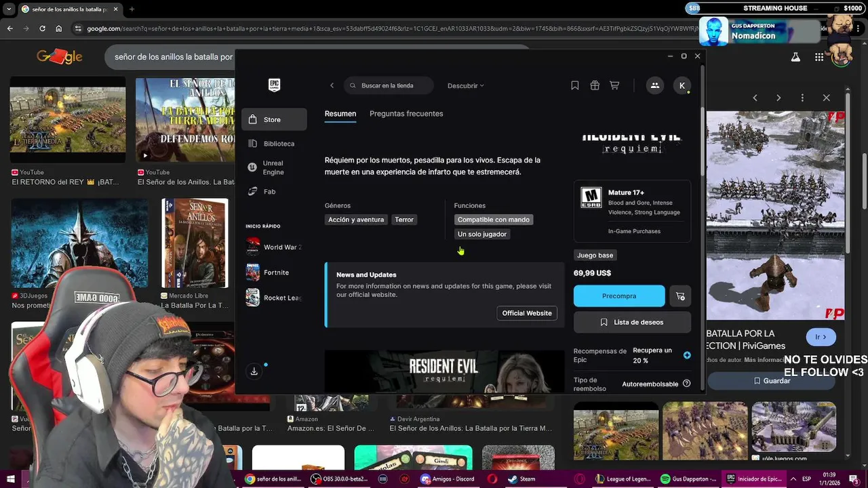The image size is (868, 488).
Task: Click the Google Labs flask icon
Action: [x=795, y=58]
